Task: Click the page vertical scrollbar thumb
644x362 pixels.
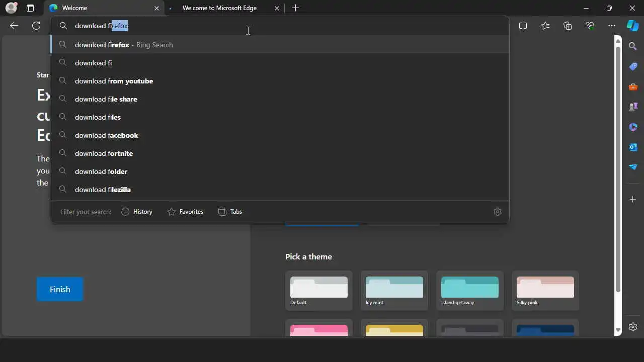Action: tap(618, 168)
